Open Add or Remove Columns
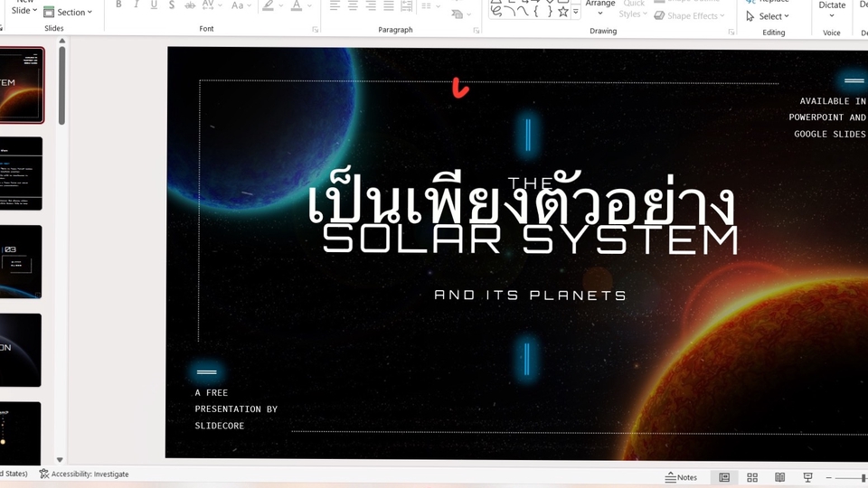The image size is (868, 488). [x=429, y=5]
